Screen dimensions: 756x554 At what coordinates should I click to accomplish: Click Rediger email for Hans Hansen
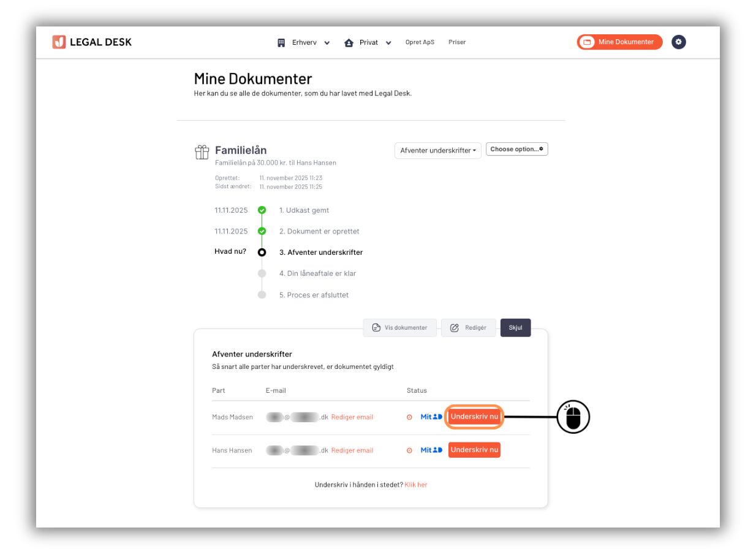pyautogui.click(x=352, y=450)
